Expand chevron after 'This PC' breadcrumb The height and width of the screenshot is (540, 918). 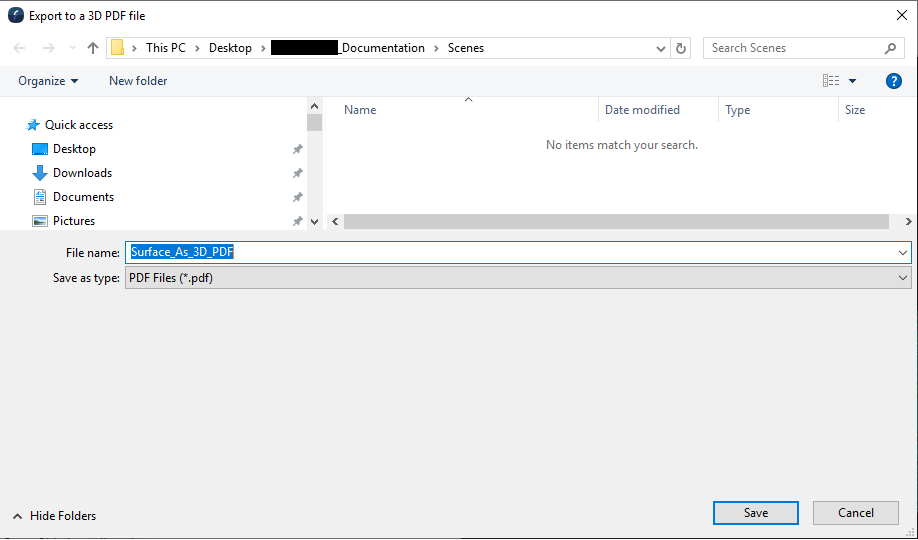coord(197,48)
